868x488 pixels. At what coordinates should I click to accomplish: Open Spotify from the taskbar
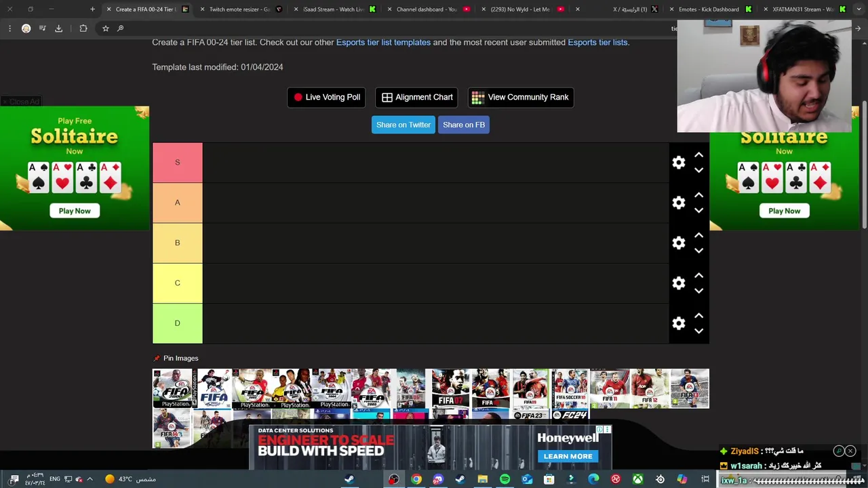[x=505, y=479]
